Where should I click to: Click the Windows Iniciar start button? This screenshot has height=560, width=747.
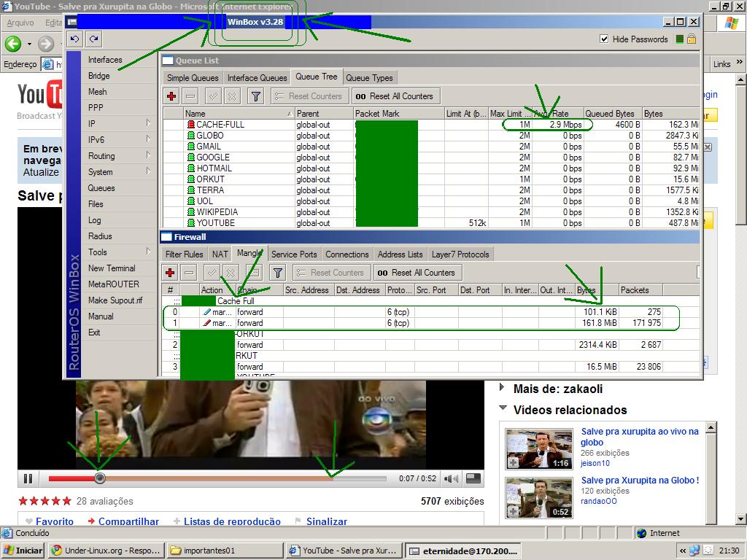click(x=23, y=551)
